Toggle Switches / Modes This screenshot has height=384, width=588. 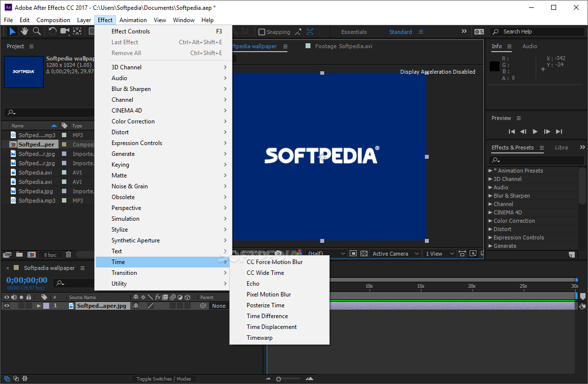164,379
